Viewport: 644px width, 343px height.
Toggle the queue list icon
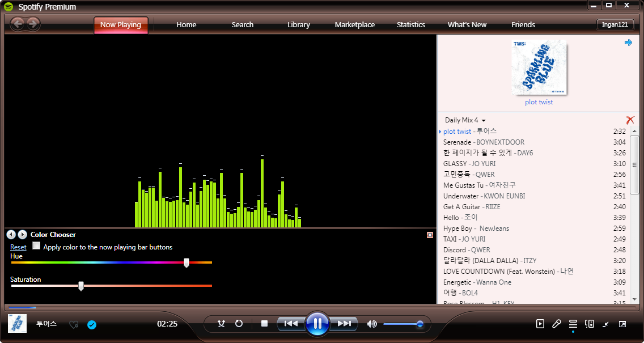coord(573,324)
